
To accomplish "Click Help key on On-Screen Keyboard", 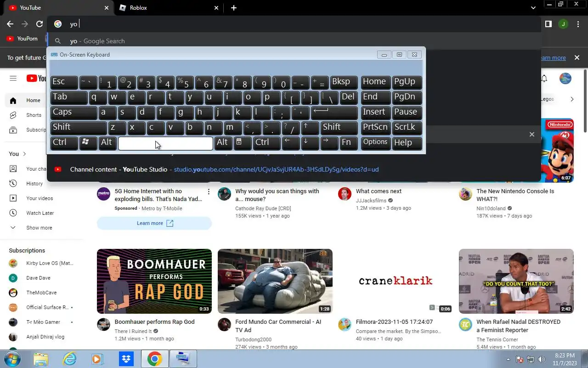I will (407, 143).
